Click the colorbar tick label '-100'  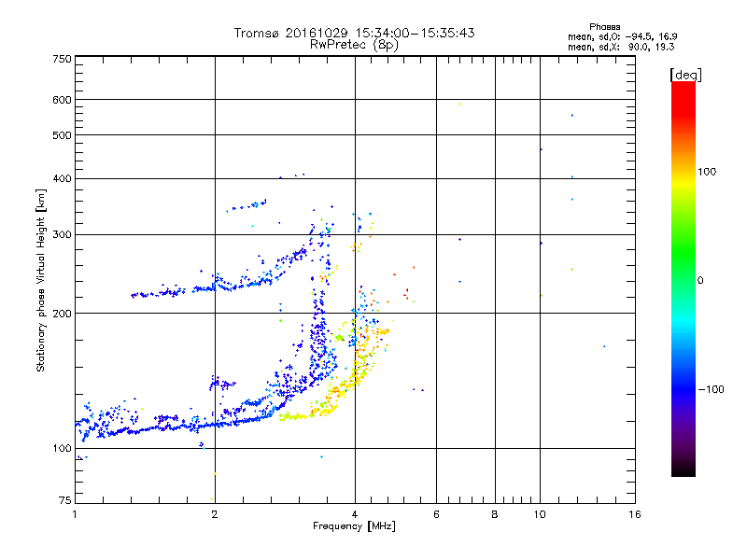(x=711, y=389)
